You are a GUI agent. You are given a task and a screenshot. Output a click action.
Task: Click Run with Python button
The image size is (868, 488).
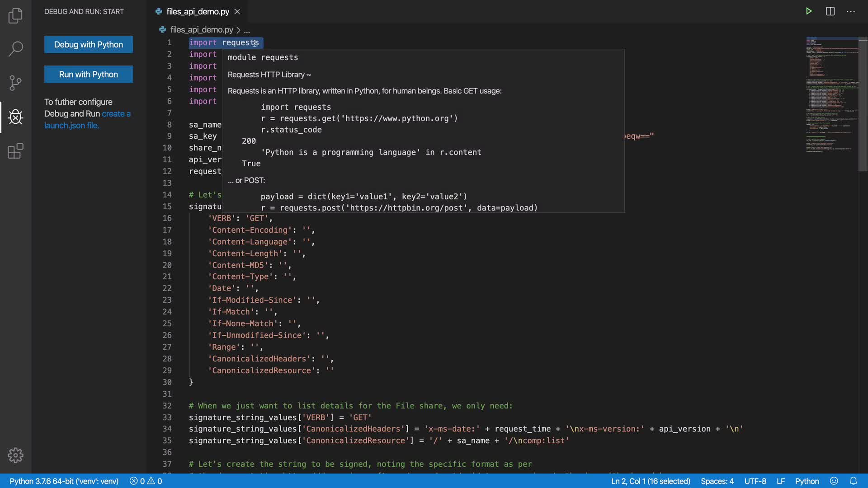tap(89, 74)
